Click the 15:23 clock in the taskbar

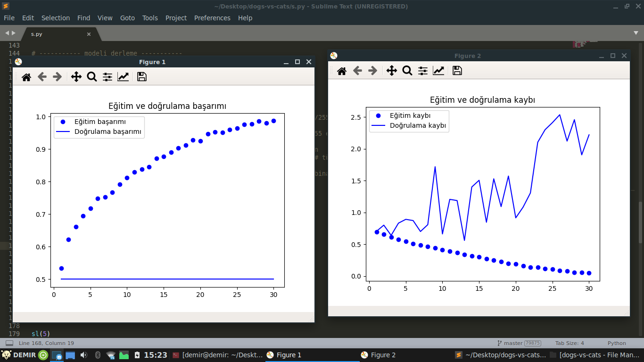[155, 355]
